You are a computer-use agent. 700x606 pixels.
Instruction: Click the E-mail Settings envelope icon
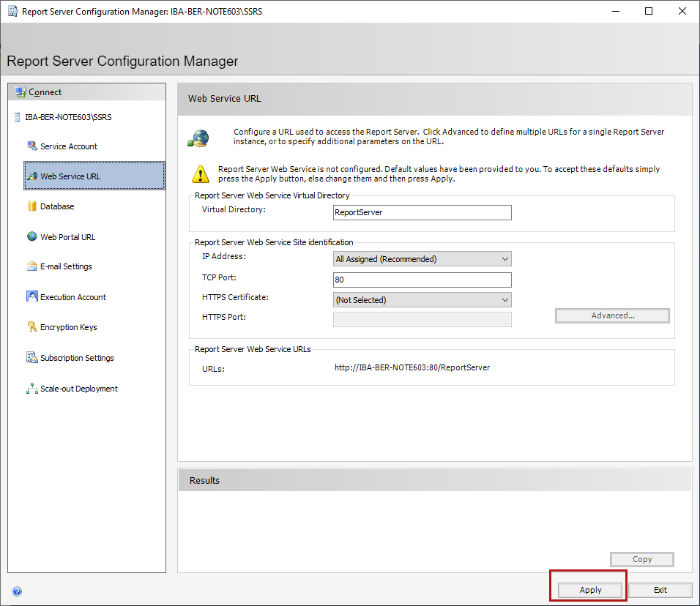31,266
